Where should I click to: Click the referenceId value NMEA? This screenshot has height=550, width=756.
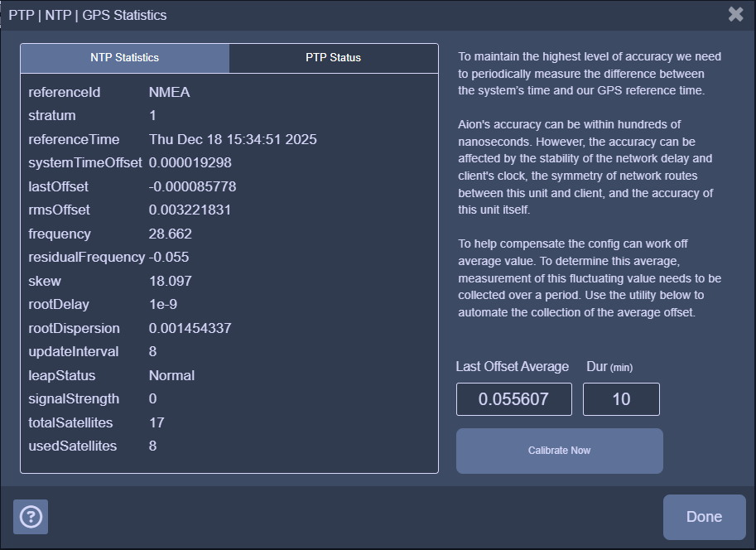(x=169, y=92)
